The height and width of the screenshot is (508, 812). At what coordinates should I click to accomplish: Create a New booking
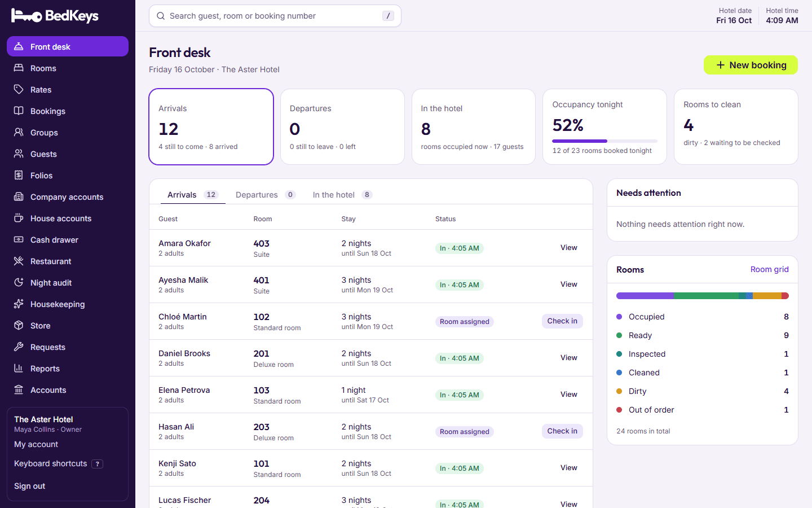click(751, 65)
